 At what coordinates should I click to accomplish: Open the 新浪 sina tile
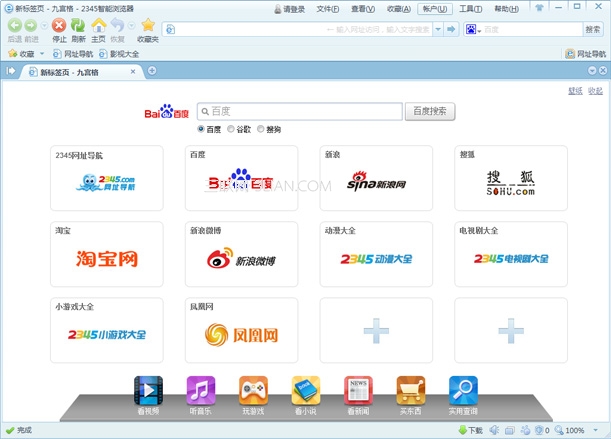pyautogui.click(x=376, y=178)
